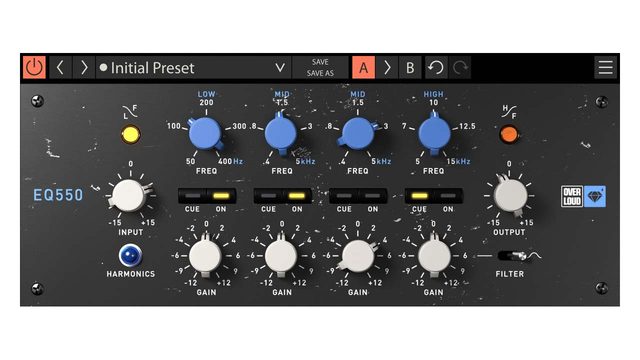Click the modified-preset dot indicator
This screenshot has width=640, height=360.
(103, 67)
